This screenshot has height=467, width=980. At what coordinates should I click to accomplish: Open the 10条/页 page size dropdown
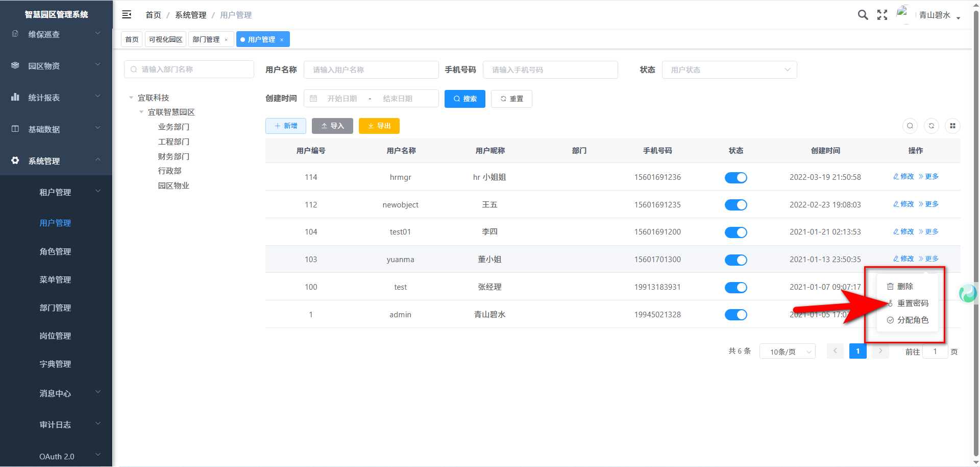787,352
